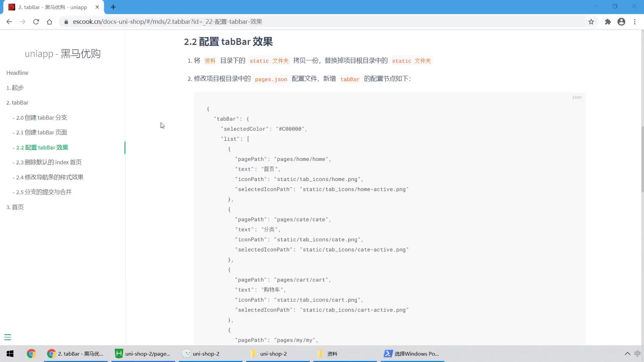The image size is (644, 362).
Task: Click 'pages/cate/cate' pagePath value
Action: coord(301,220)
